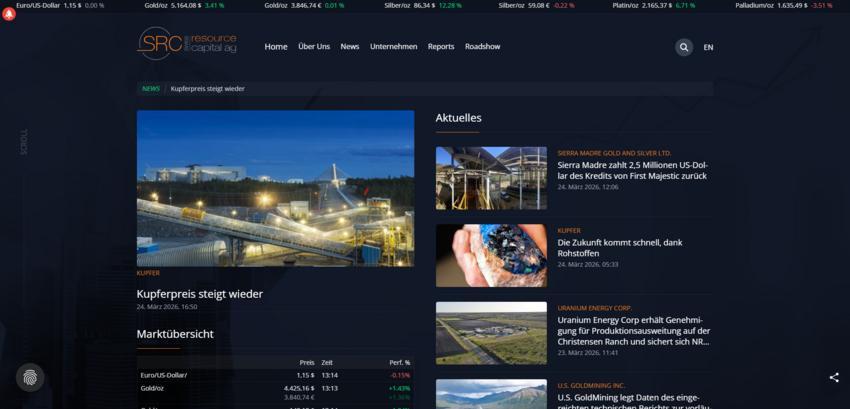Open the Kupferpreis steigt wieder article title

coord(200,294)
